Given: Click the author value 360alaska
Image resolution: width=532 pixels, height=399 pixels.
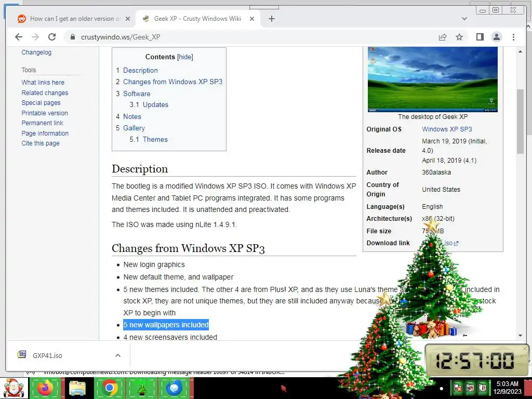Looking at the screenshot, I should tap(436, 172).
